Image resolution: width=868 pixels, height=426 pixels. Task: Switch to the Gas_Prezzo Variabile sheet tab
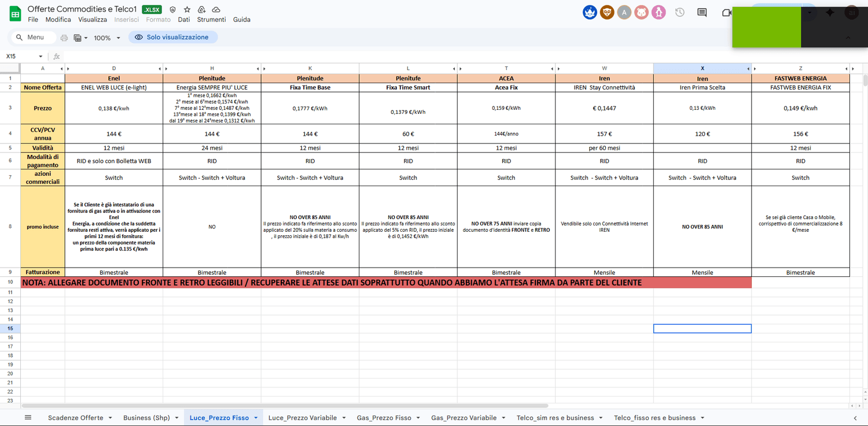click(464, 418)
